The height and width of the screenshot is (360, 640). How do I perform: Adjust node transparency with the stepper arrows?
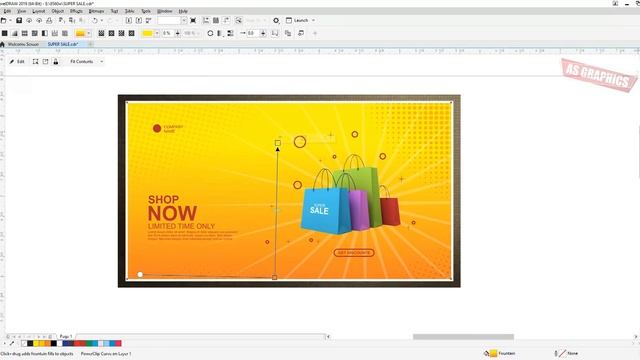coord(178,33)
